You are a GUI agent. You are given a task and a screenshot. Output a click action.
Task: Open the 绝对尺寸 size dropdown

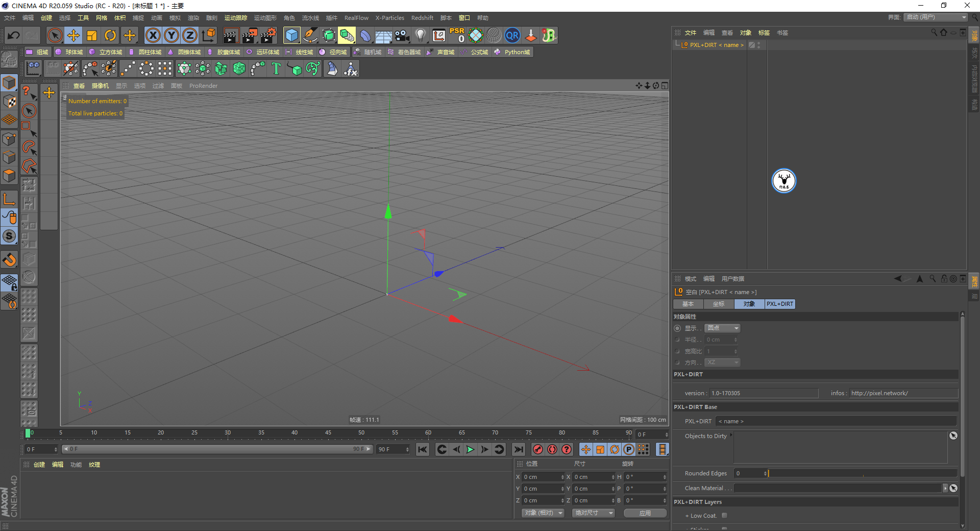[594, 513]
